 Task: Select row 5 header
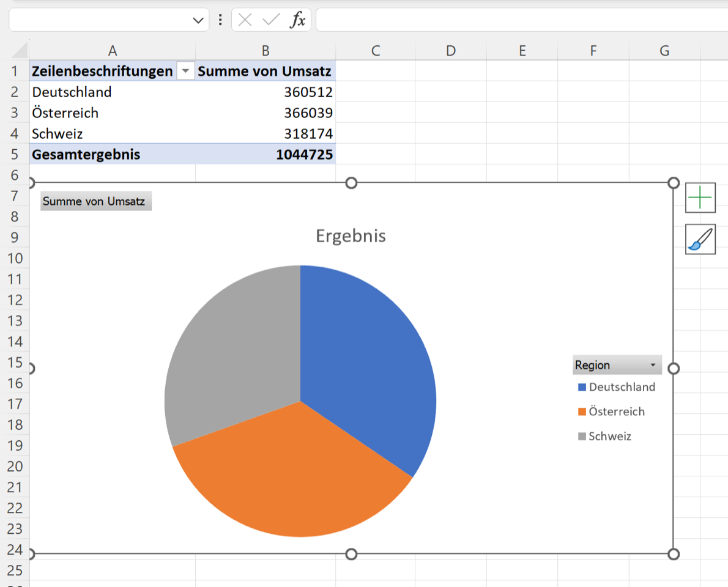[15, 154]
